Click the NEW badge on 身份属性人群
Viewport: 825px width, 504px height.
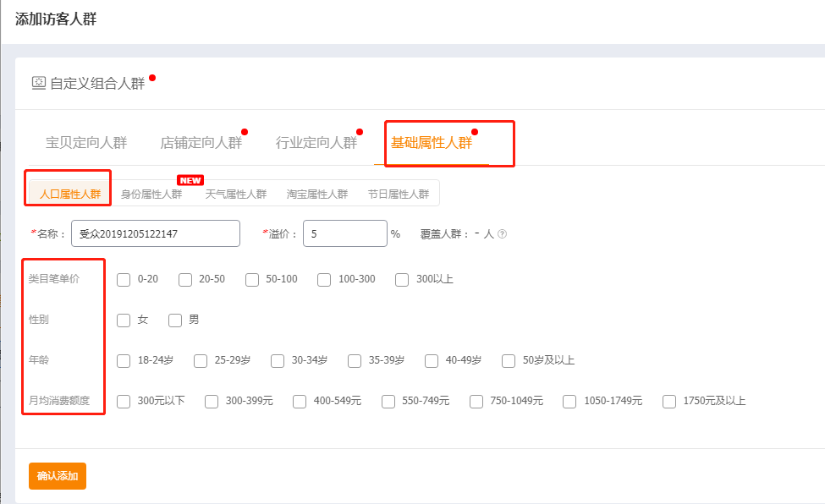point(190,180)
